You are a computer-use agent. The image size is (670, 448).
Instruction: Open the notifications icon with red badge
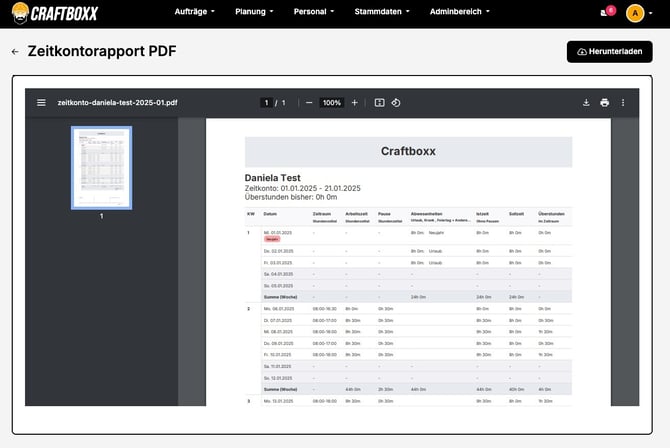[x=608, y=12]
